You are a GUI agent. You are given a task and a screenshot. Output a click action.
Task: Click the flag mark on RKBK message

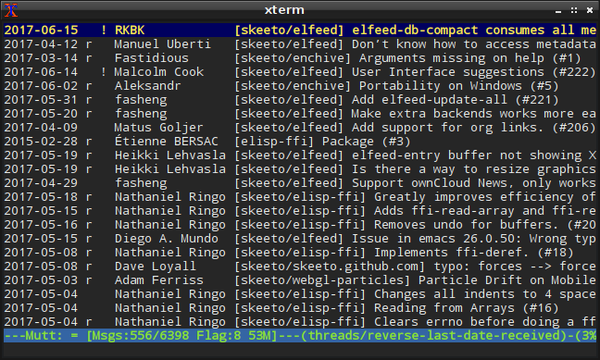(104, 30)
